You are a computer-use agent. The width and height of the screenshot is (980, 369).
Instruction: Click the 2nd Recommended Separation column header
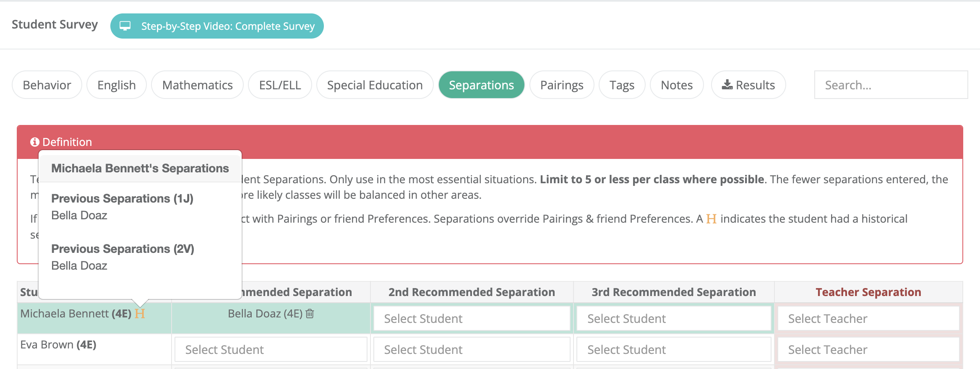point(472,292)
